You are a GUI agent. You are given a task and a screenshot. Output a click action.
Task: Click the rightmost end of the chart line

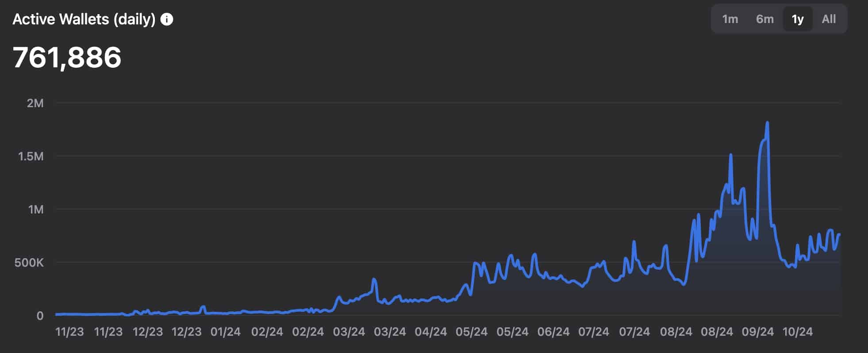839,234
